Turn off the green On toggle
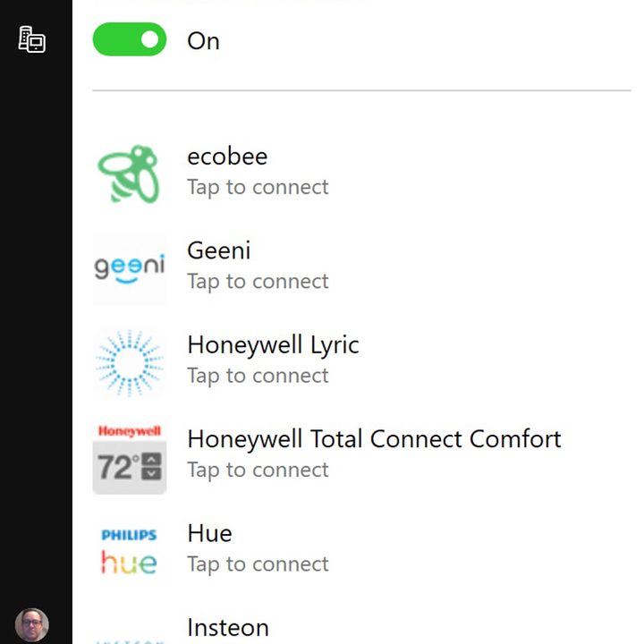Screen dimensions: 644x644 tap(130, 39)
